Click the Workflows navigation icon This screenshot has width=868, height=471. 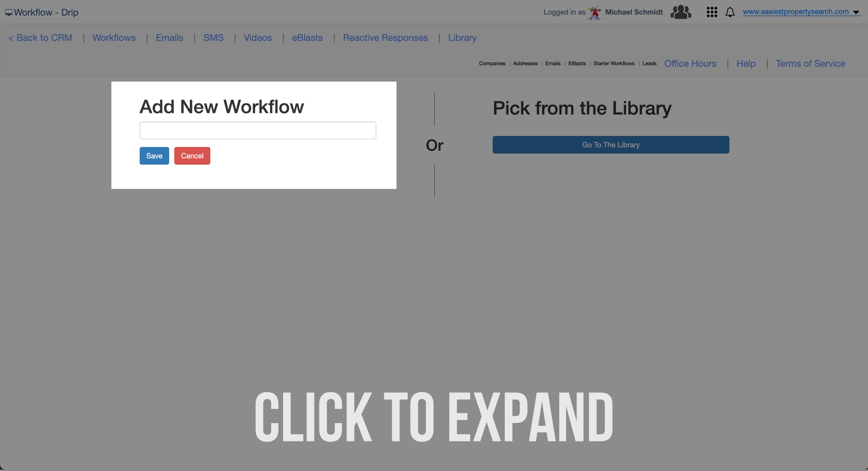click(x=114, y=37)
